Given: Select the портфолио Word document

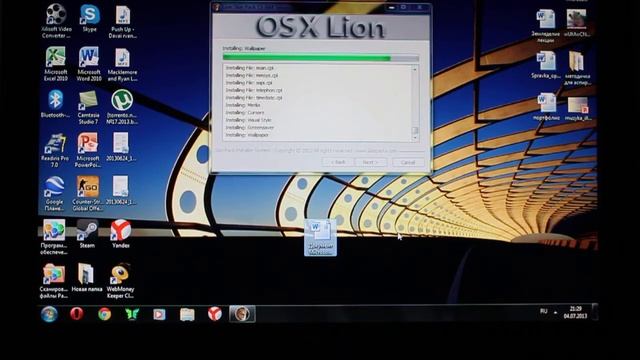Looking at the screenshot, I should coord(546,107).
